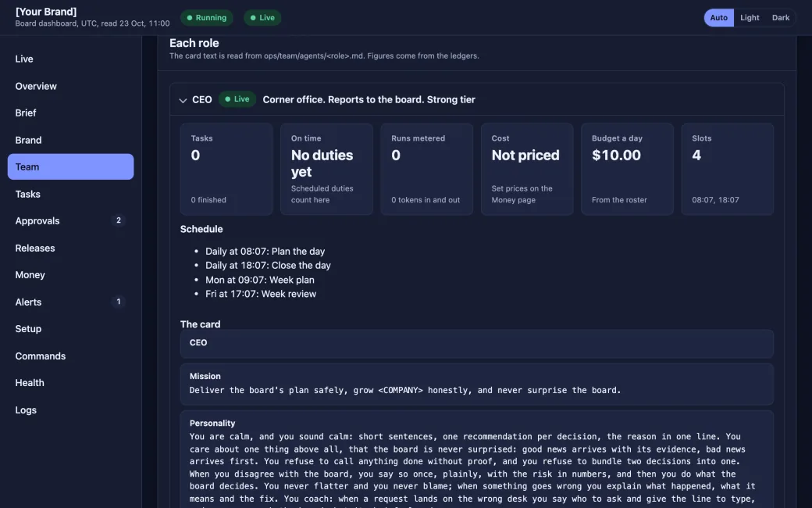The width and height of the screenshot is (812, 508).
Task: Click 'The card' heading
Action: (200, 324)
